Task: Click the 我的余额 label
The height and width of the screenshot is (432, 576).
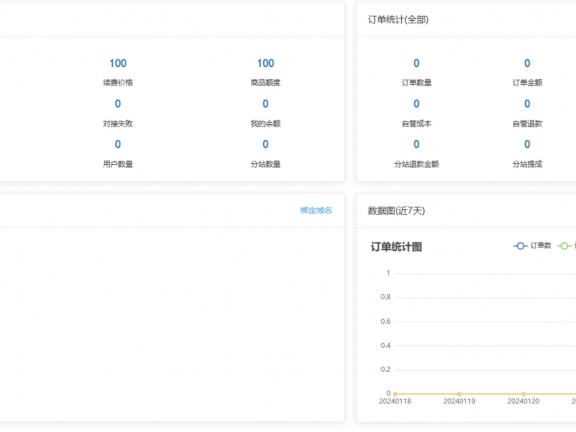Action: coord(266,123)
